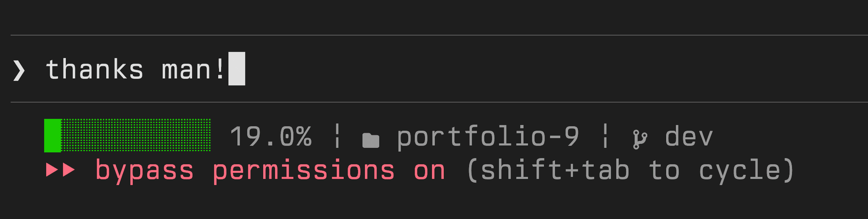Click the 19.0% context usage value
The height and width of the screenshot is (219, 868).
click(x=270, y=136)
